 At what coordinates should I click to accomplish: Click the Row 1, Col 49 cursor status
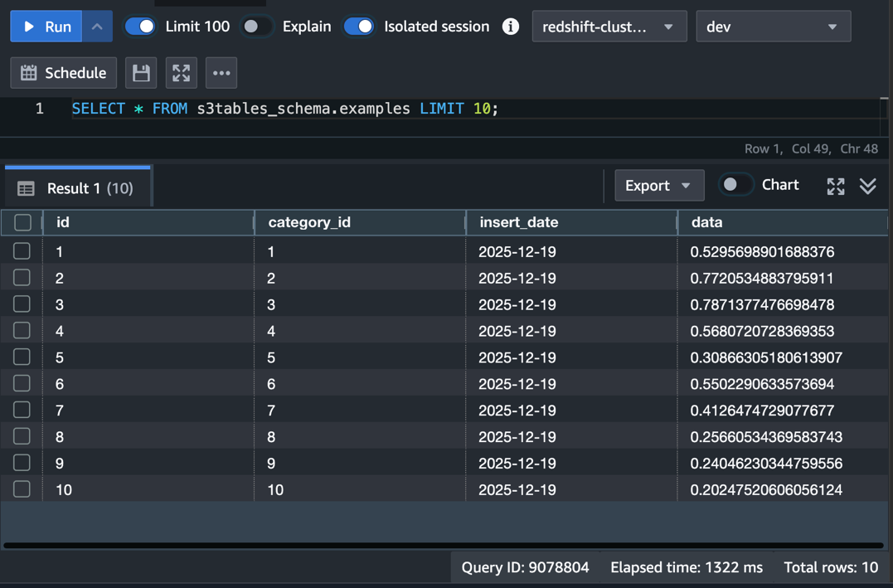pyautogui.click(x=787, y=148)
